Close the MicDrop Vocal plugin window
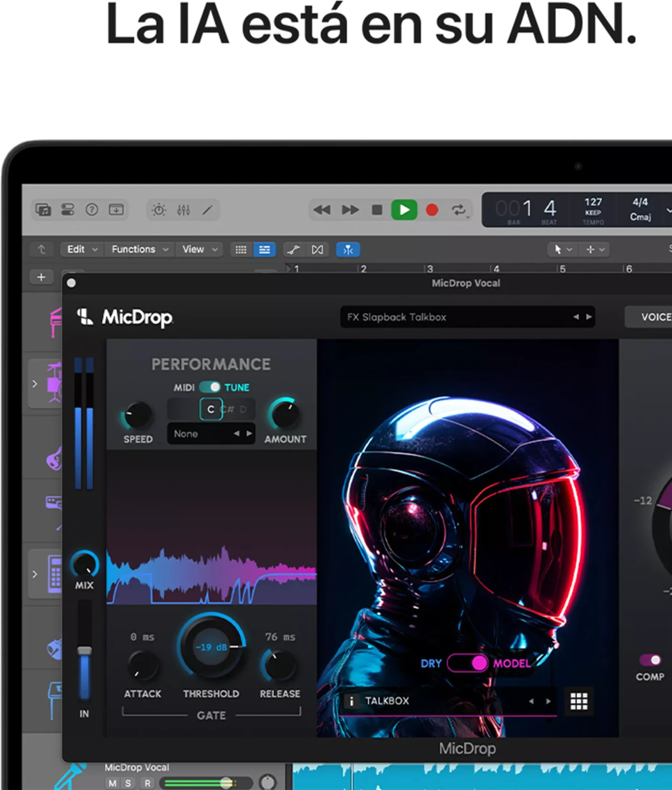 71,283
